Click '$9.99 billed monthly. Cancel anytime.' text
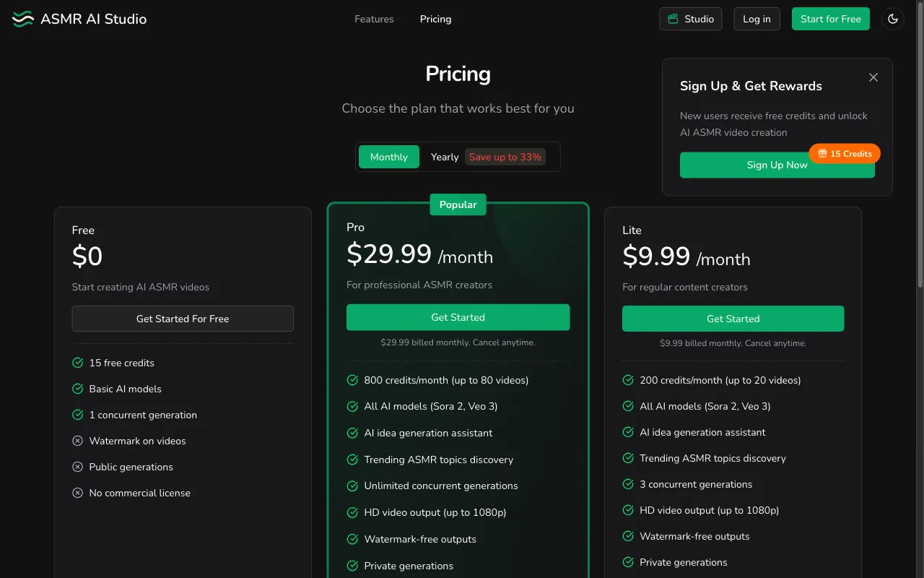 click(x=733, y=343)
